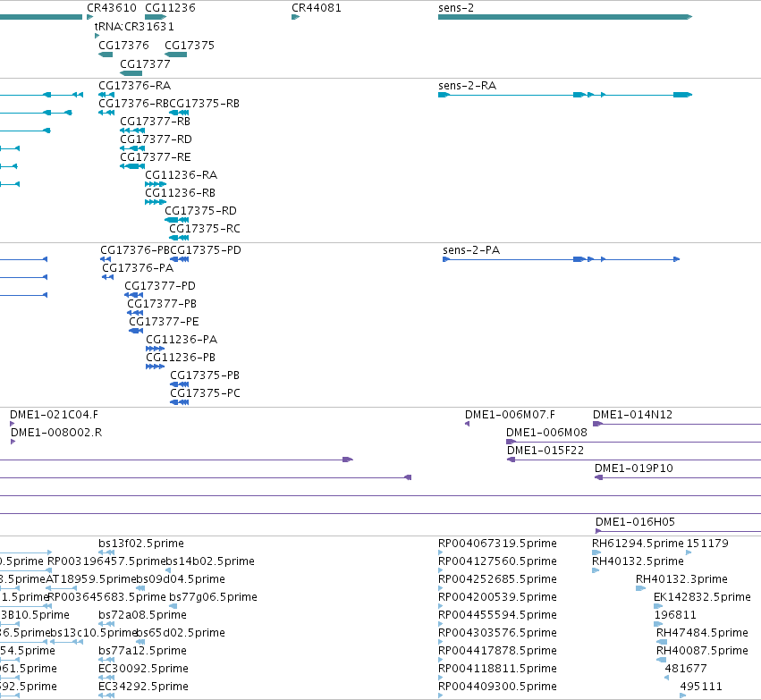
Task: Click the CR44081 gene label
Action: pos(317,8)
